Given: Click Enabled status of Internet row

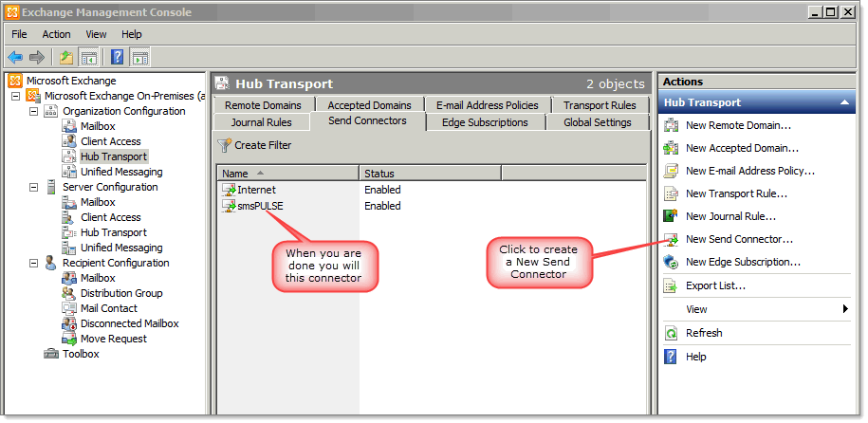Looking at the screenshot, I should pyautogui.click(x=382, y=190).
